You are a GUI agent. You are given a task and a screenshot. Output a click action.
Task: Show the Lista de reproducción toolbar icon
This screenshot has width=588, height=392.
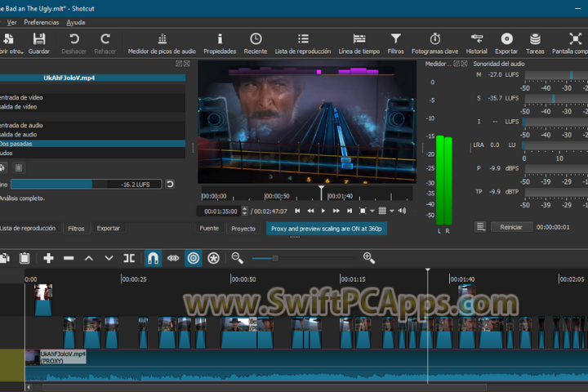pos(303,39)
